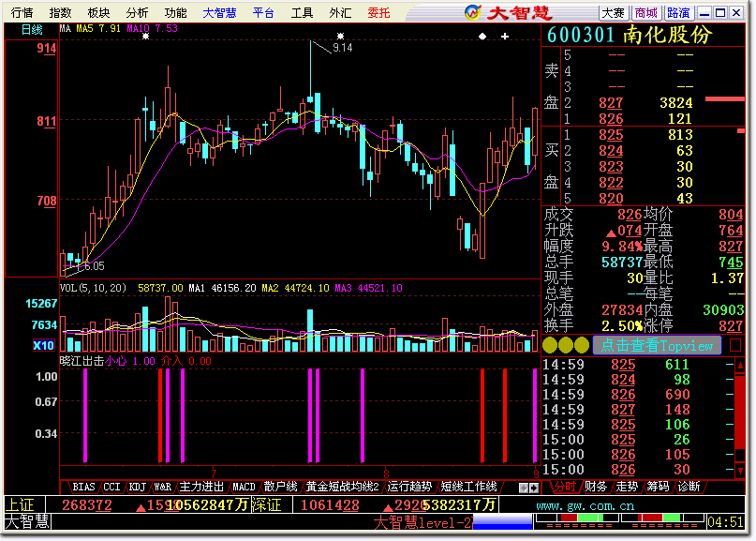Open the 分析 menu

(x=137, y=12)
